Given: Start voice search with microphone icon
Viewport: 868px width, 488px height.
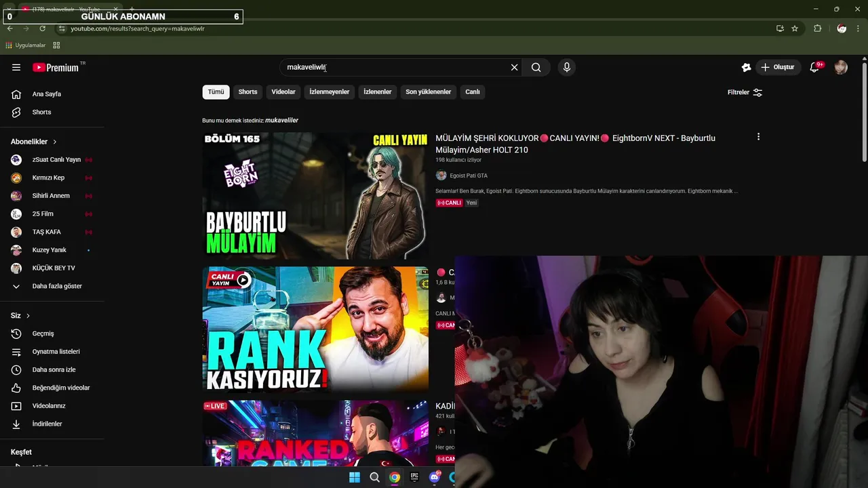Looking at the screenshot, I should click(x=567, y=67).
